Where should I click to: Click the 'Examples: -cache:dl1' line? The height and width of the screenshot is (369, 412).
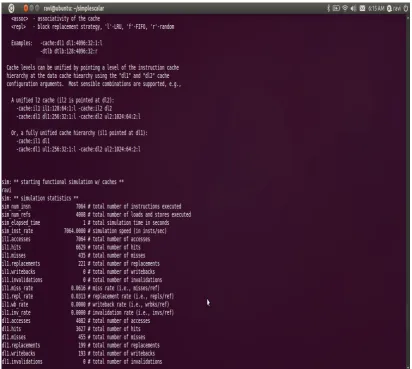(x=57, y=43)
